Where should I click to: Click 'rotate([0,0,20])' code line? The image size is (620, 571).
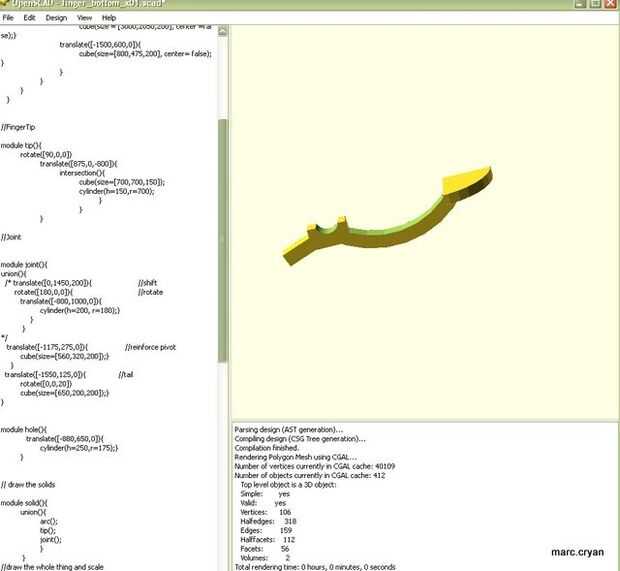pos(46,384)
